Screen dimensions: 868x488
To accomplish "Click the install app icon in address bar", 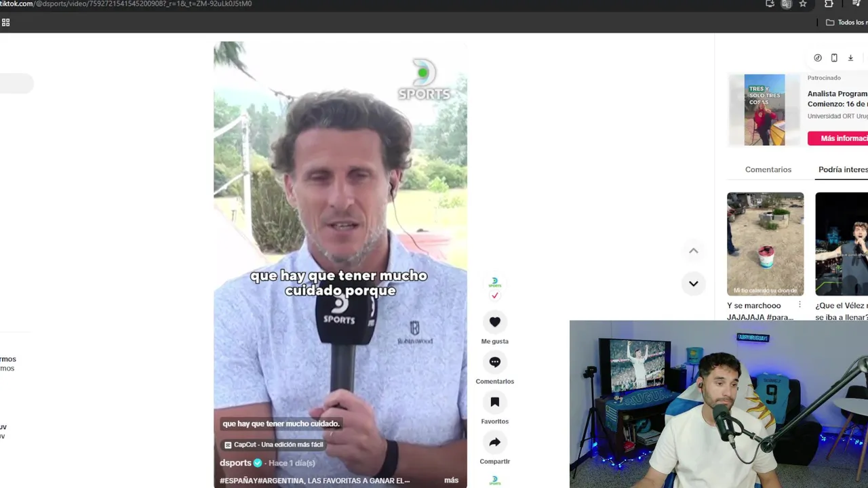I will [x=770, y=4].
